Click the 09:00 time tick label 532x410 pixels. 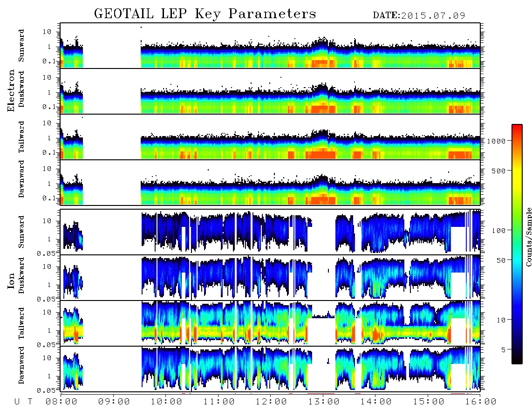[114, 402]
